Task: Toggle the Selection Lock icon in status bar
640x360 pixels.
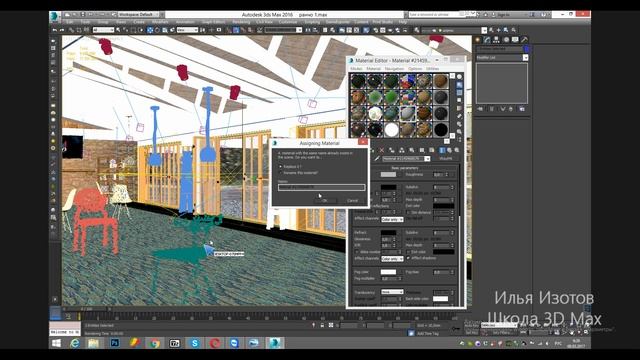Action: [322, 325]
